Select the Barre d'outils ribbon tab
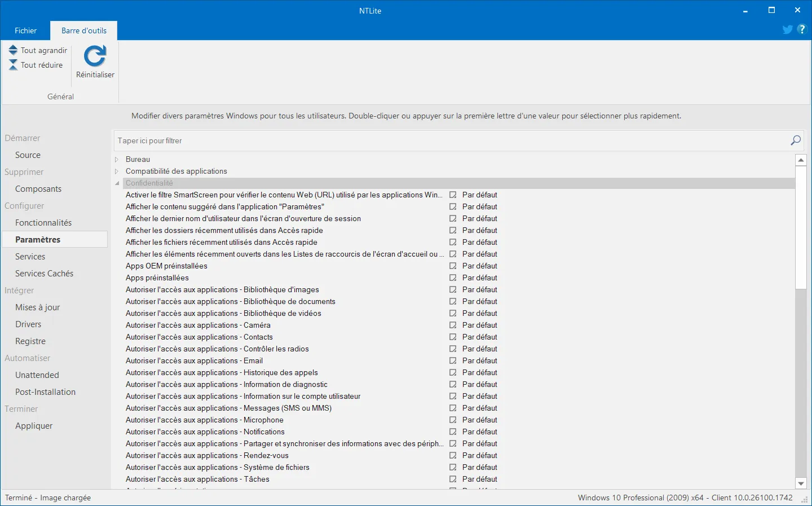Viewport: 812px width, 506px height. [84, 30]
